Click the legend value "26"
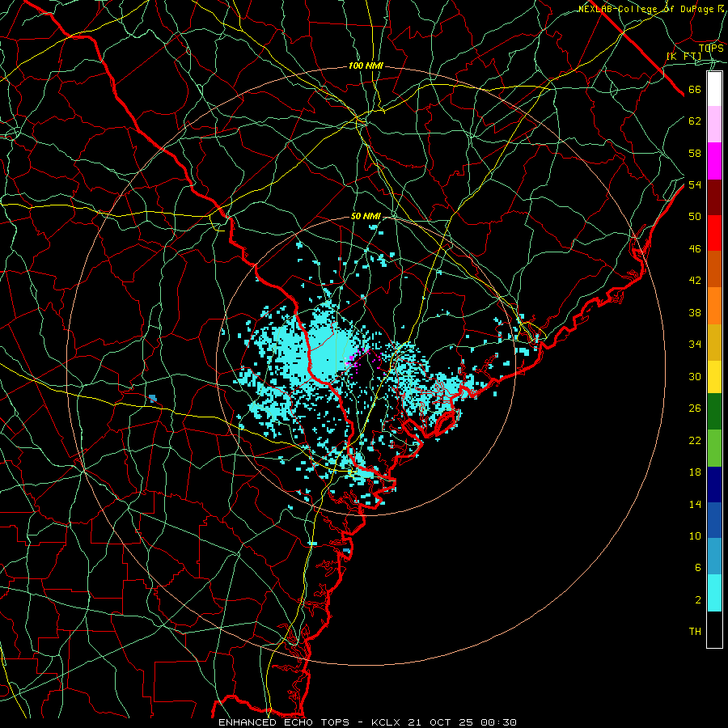This screenshot has height=728, width=728. point(695,408)
